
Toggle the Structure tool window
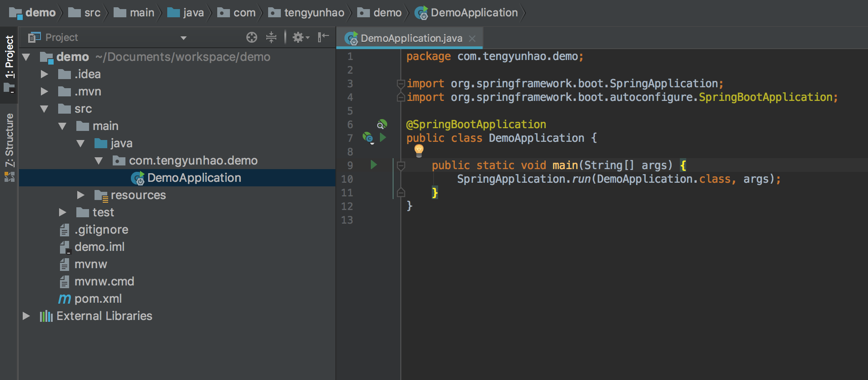click(x=9, y=141)
